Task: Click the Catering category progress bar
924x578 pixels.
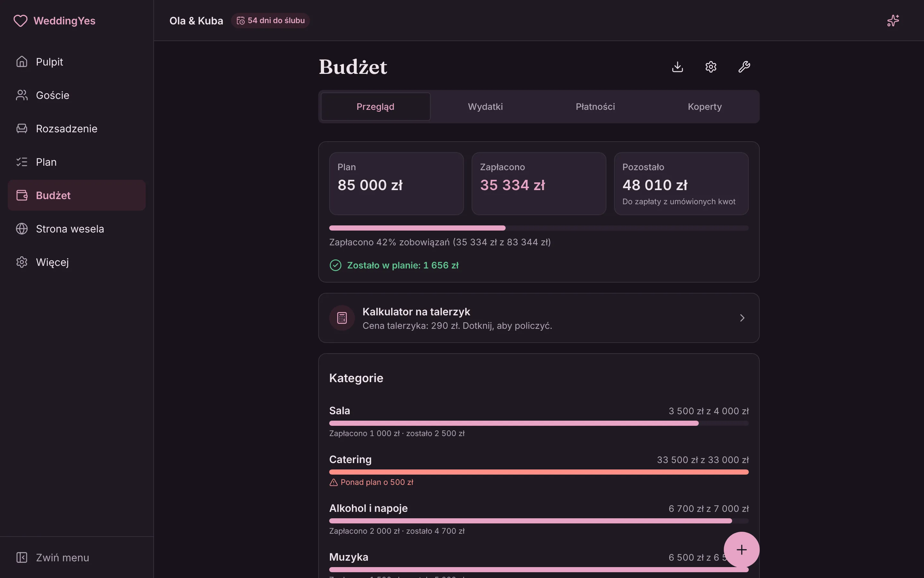Action: pyautogui.click(x=538, y=472)
